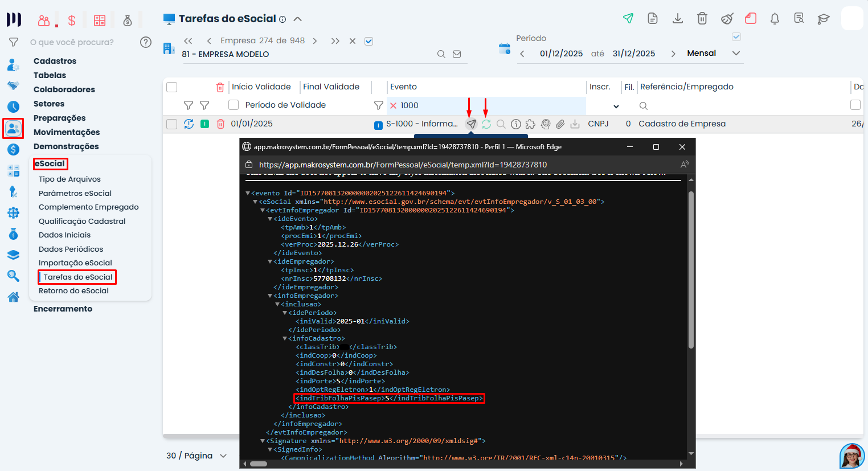Click the XML window horizontal scrollbar
The image size is (868, 471).
tap(259, 464)
